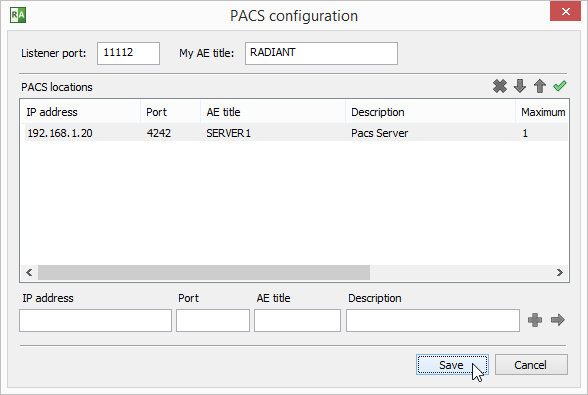Select Pacs Server description cell

pos(380,133)
